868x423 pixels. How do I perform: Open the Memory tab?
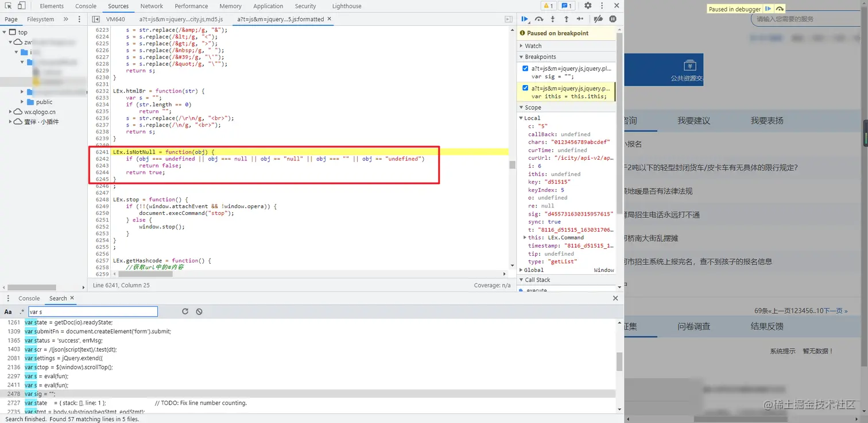coord(230,6)
